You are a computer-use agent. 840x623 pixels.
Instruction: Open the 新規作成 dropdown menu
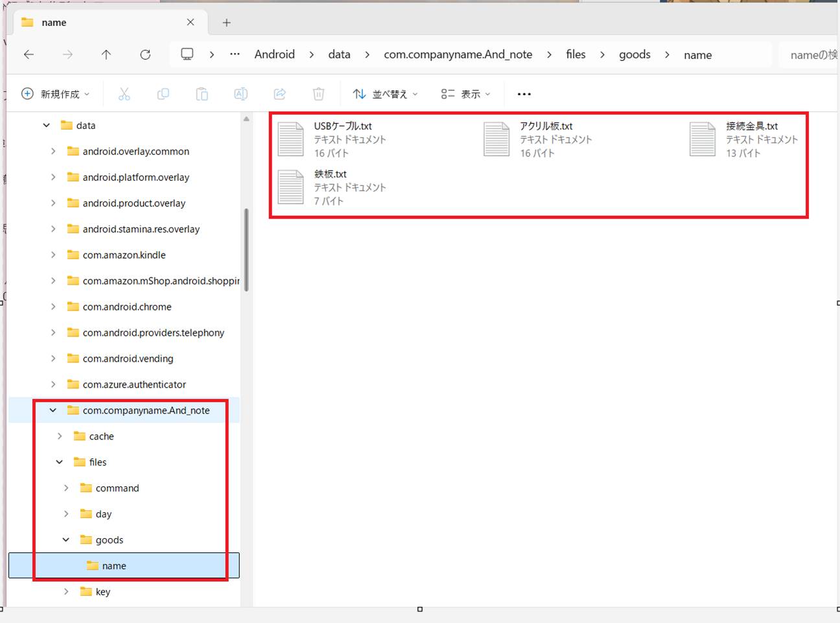[x=56, y=94]
